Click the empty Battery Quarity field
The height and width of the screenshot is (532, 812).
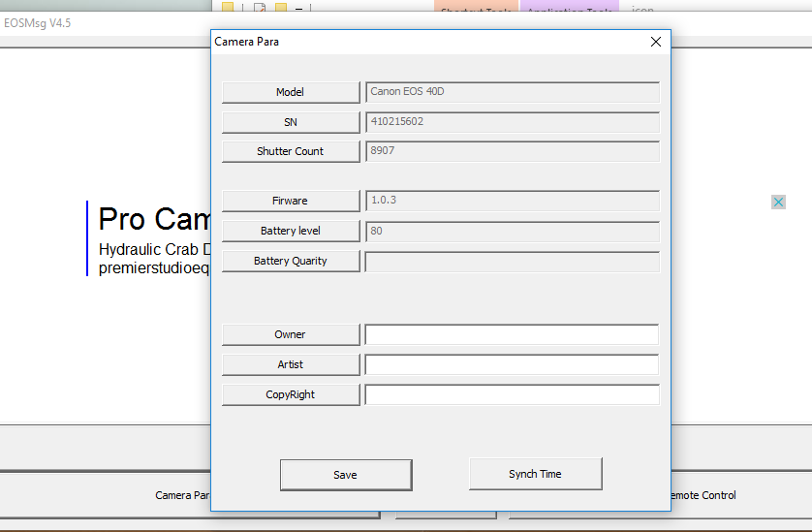click(x=513, y=261)
